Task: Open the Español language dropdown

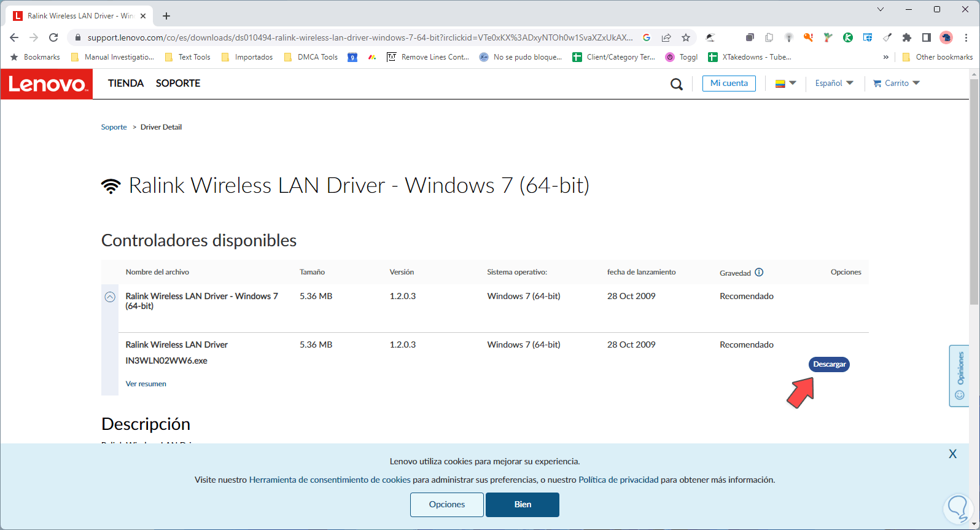Action: pyautogui.click(x=834, y=84)
